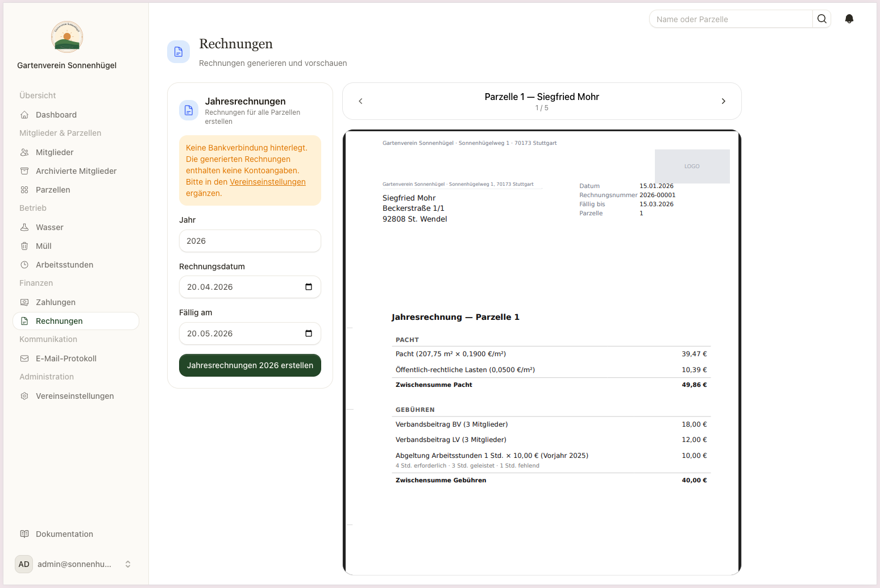Viewport: 880px width, 588px height.
Task: Click the Fällig bis date 15.03.2026
Action: pos(657,204)
